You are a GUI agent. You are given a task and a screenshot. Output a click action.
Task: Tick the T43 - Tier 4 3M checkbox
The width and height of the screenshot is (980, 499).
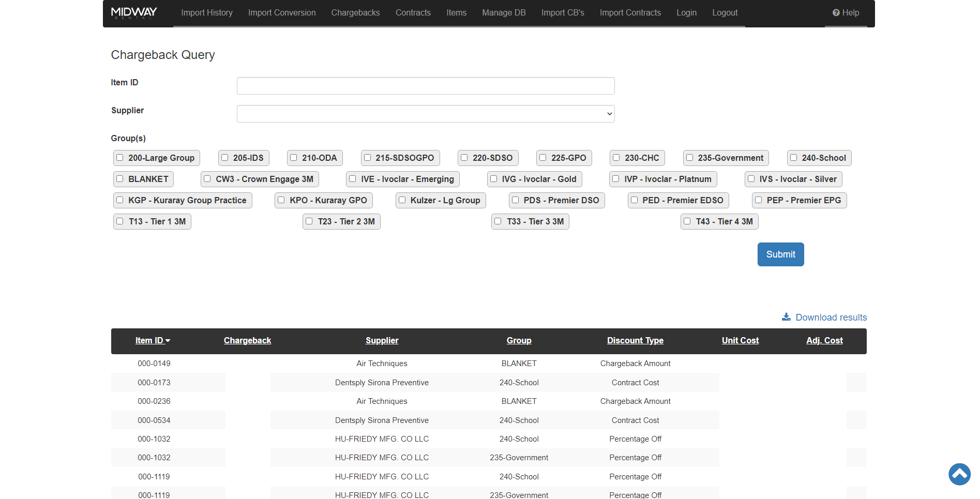click(x=687, y=221)
